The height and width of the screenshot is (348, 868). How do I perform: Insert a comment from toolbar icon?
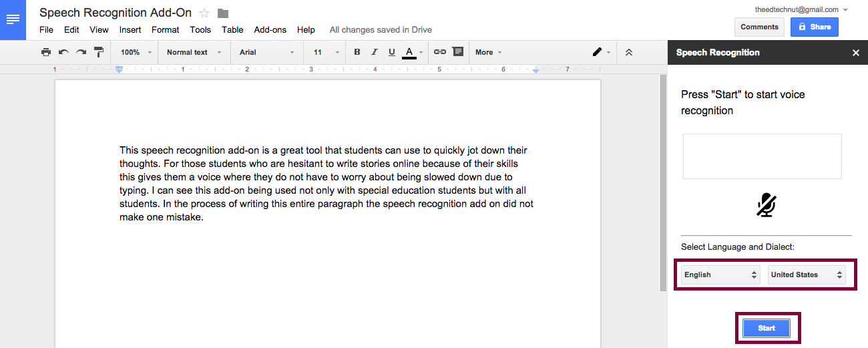[457, 52]
